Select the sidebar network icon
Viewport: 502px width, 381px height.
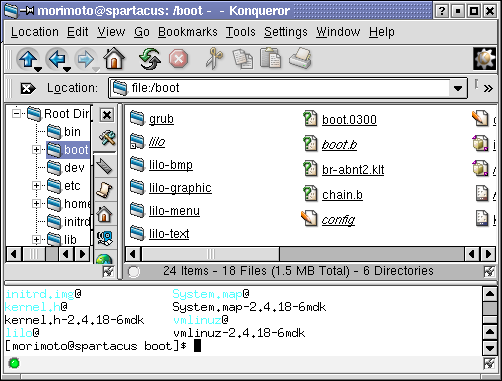click(x=105, y=238)
